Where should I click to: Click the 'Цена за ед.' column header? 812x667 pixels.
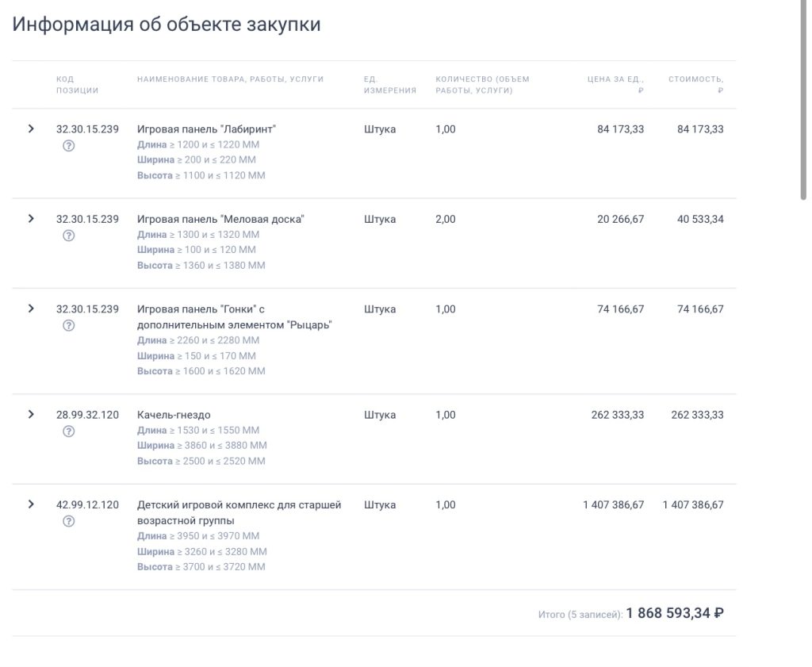[615, 84]
